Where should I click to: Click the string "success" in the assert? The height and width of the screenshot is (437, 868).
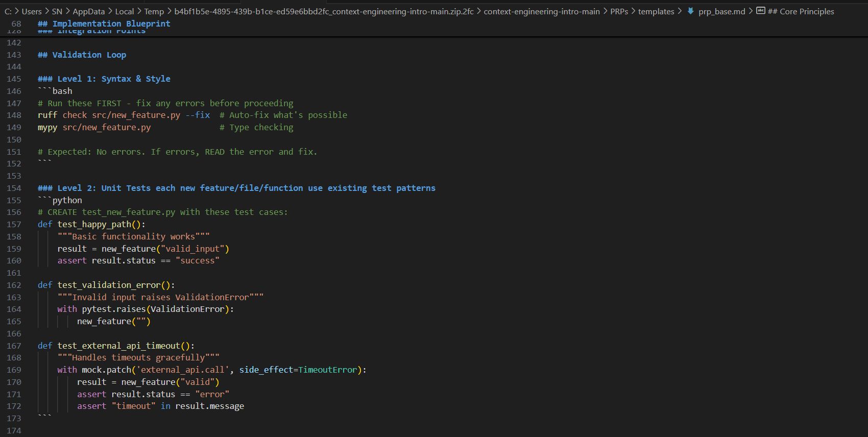pos(198,260)
